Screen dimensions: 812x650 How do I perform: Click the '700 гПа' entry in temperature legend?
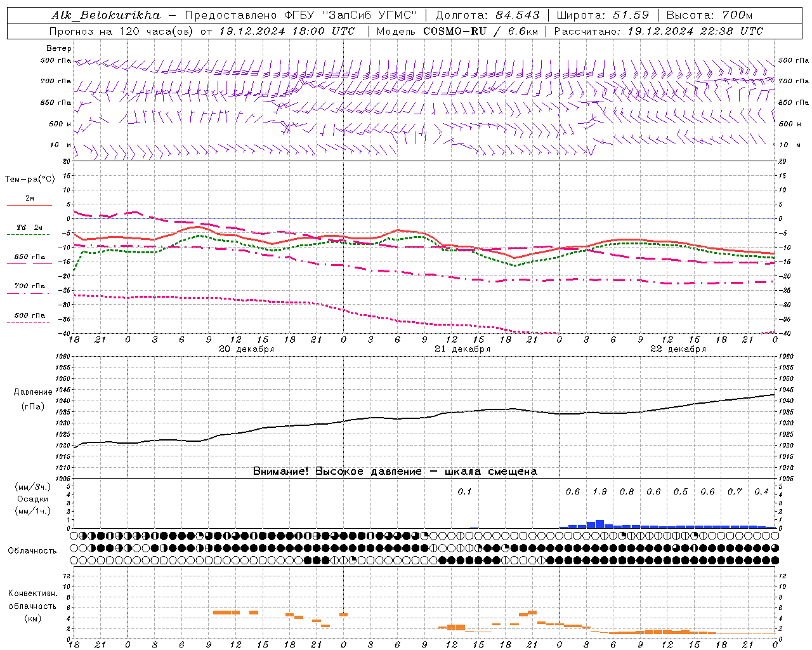pyautogui.click(x=30, y=286)
